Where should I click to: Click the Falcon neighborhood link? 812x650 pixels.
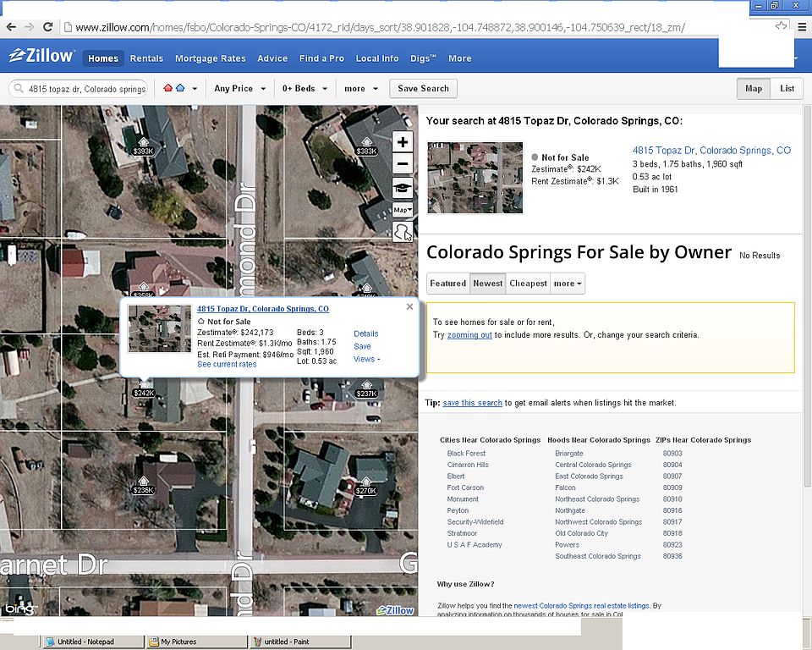(x=565, y=487)
